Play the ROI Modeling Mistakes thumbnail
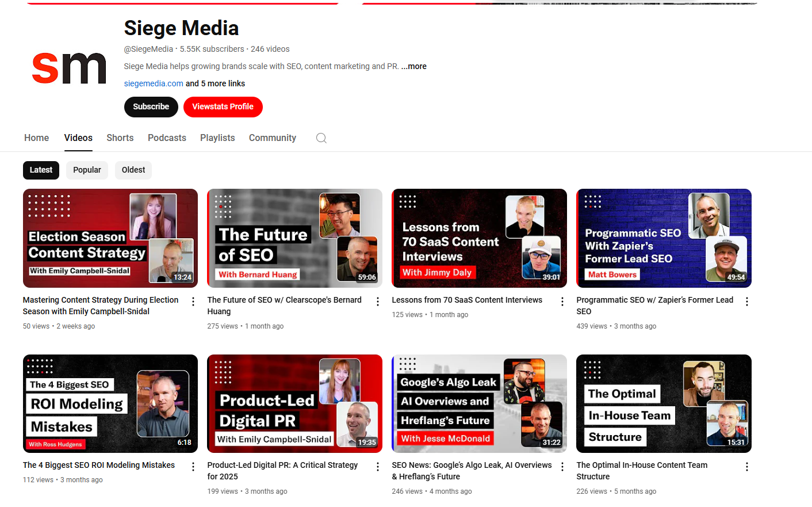812x507 pixels. pos(110,404)
